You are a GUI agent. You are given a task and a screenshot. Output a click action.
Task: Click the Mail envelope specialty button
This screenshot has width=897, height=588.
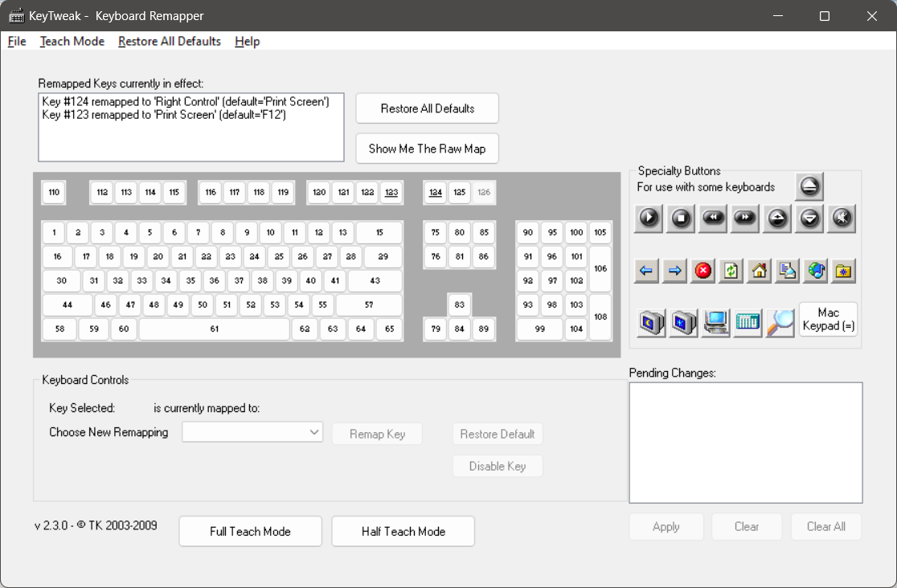[x=787, y=271]
